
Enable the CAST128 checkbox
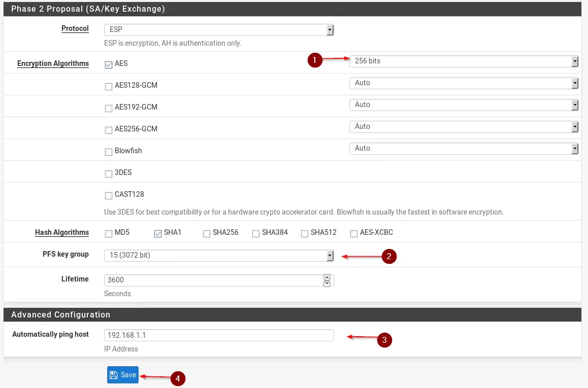coord(109,195)
